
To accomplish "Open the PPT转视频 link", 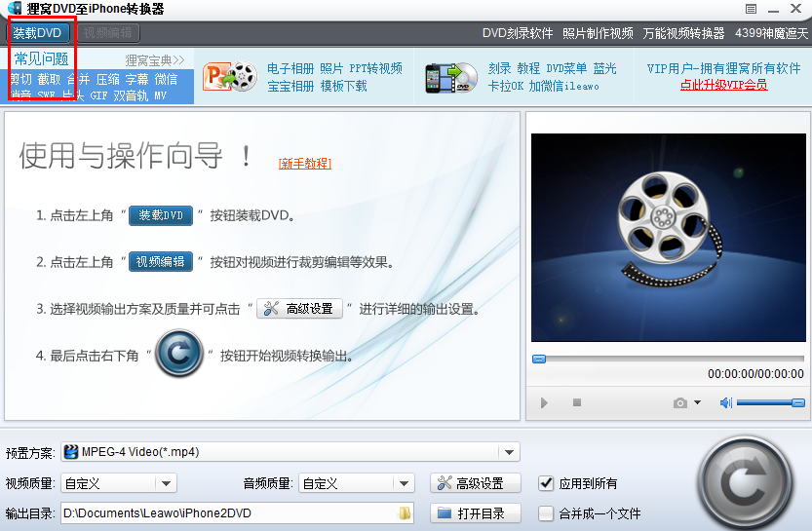I will click(375, 69).
